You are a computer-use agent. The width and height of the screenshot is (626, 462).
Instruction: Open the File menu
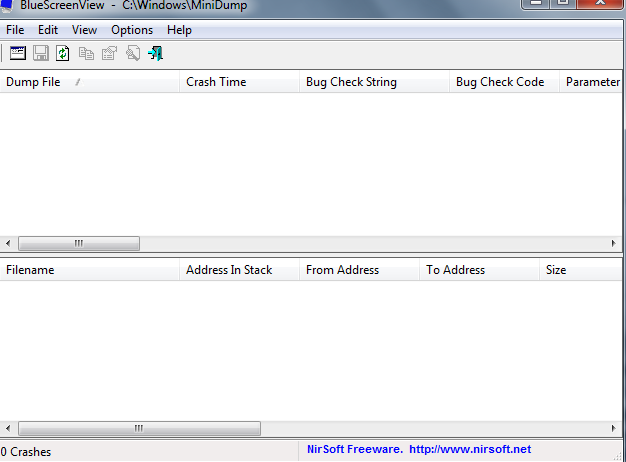15,30
